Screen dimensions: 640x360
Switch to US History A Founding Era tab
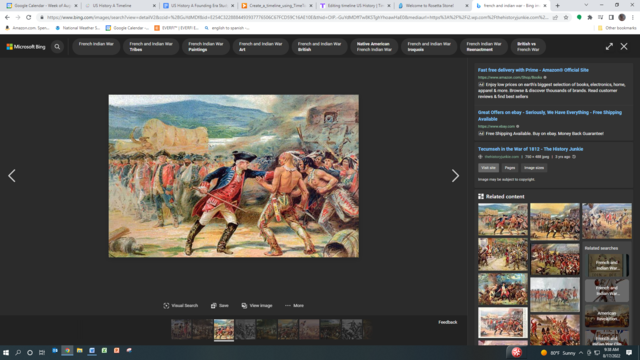pos(199,6)
